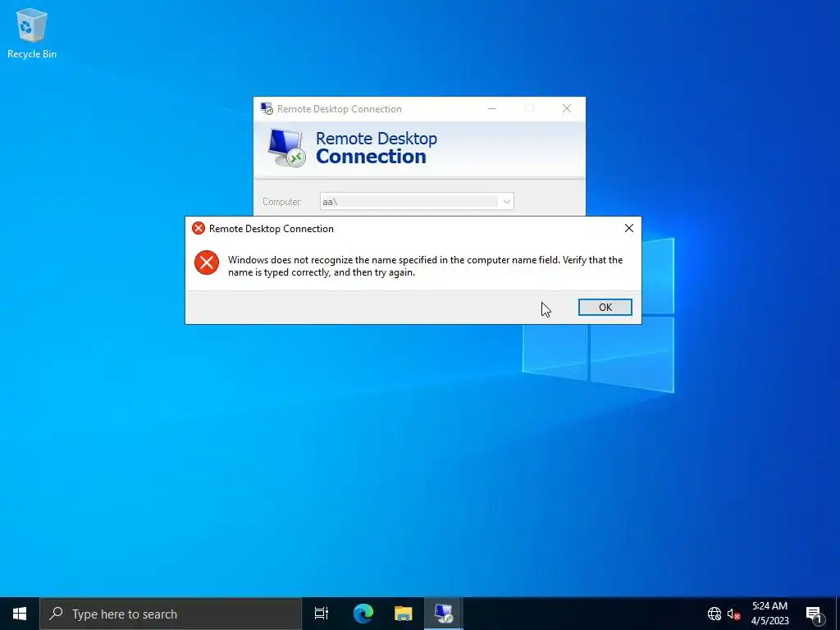
Task: Launch Microsoft Edge from the taskbar
Action: click(363, 614)
